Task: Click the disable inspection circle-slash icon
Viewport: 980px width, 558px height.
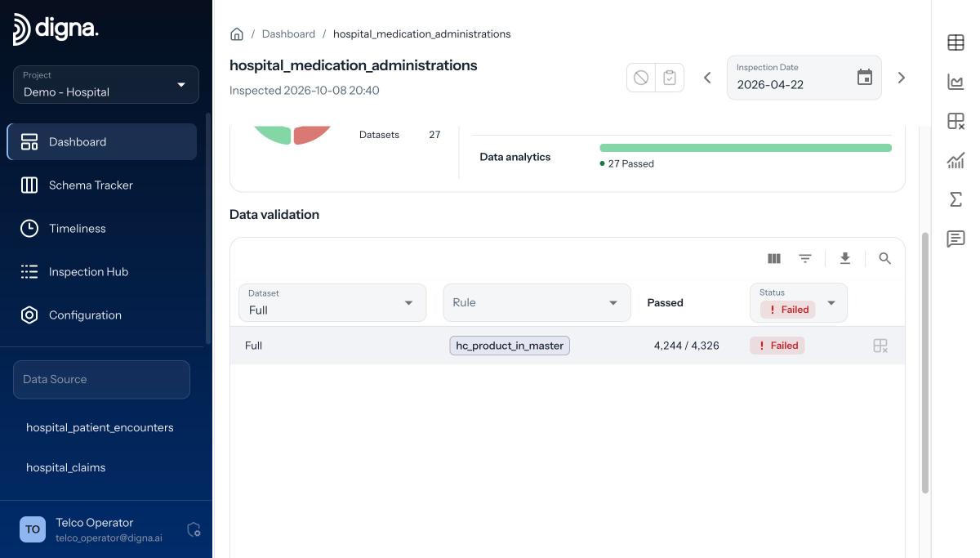Action: [641, 78]
